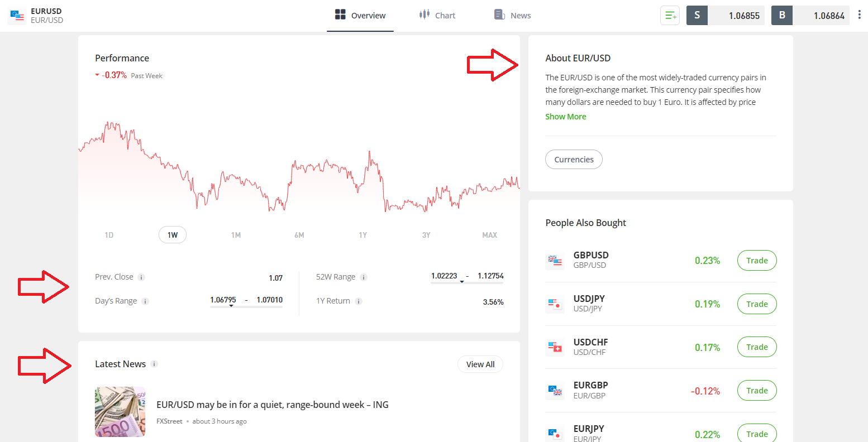The width and height of the screenshot is (868, 442).
Task: Click the Latest News info icon
Action: pyautogui.click(x=154, y=364)
